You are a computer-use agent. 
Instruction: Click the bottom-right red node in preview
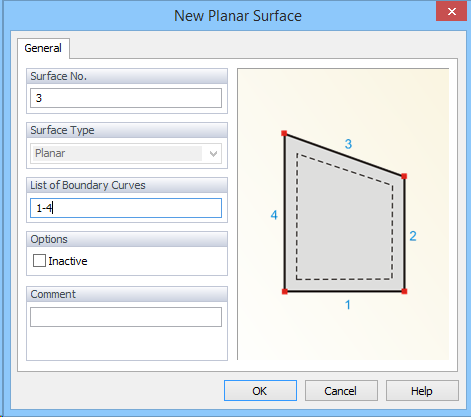pos(404,291)
